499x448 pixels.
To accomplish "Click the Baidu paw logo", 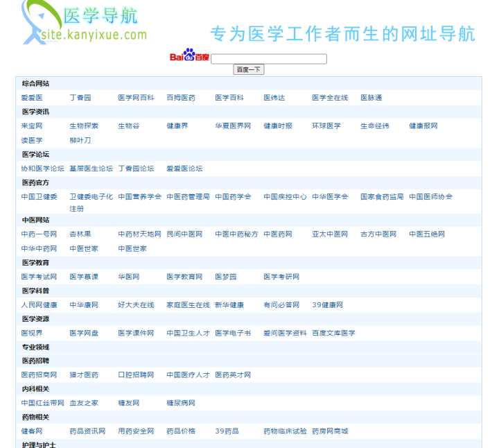I will coord(189,55).
